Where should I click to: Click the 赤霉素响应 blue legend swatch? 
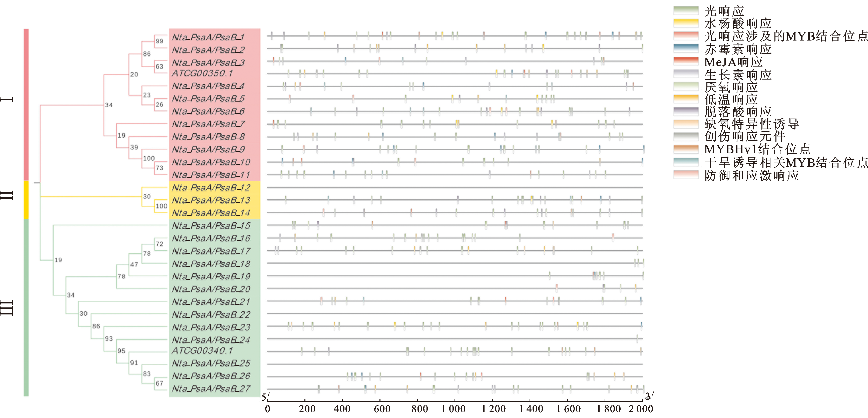[x=686, y=49]
